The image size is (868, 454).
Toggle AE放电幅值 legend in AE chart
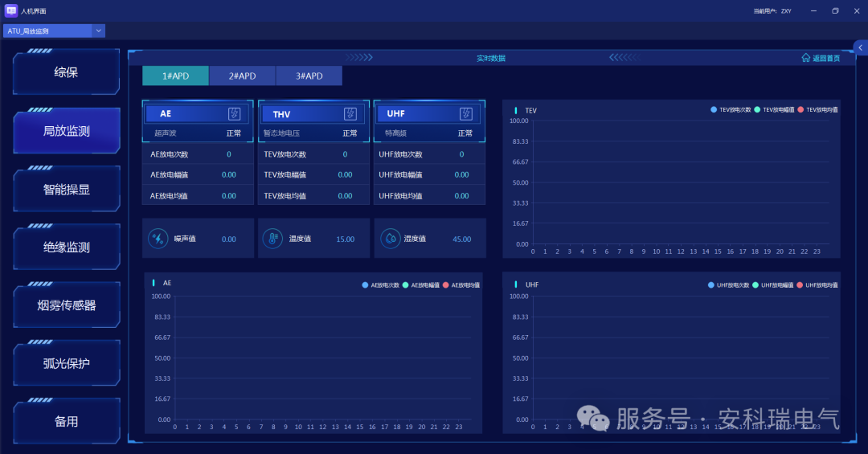pyautogui.click(x=420, y=285)
